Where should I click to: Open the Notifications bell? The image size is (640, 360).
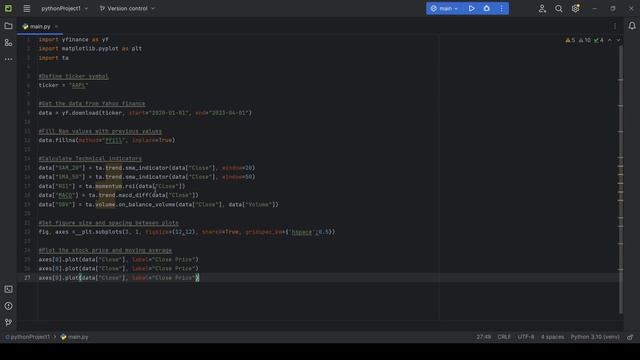tap(632, 26)
